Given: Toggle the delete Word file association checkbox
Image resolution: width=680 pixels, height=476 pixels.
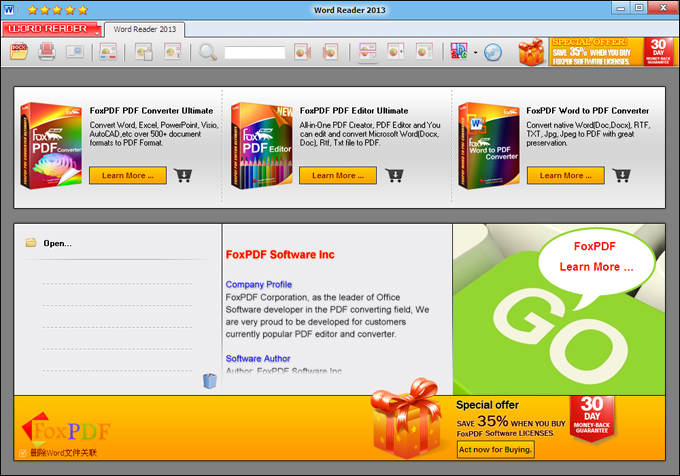Looking at the screenshot, I should (x=23, y=453).
